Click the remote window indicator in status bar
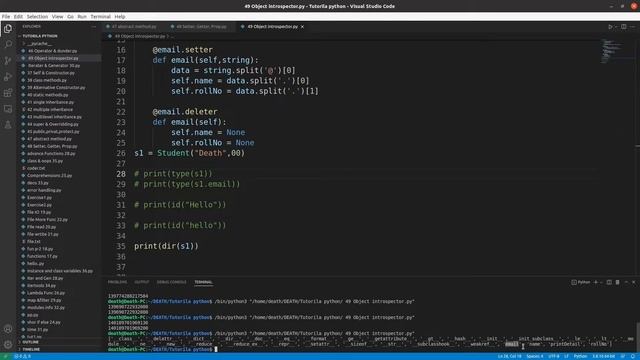This screenshot has width=640, height=360. 5,356
